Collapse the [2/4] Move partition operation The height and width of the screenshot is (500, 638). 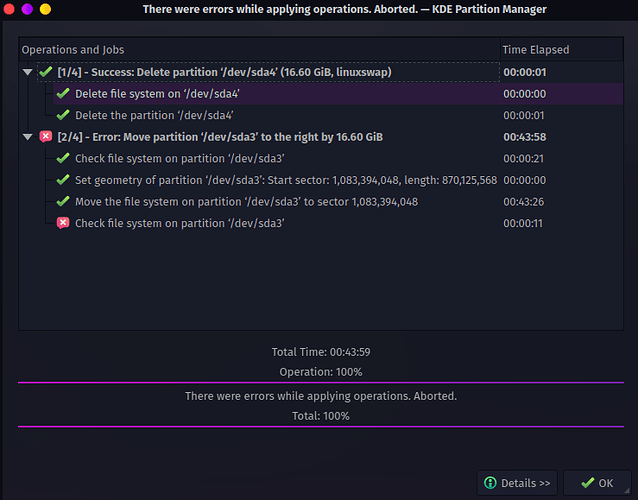(x=28, y=137)
